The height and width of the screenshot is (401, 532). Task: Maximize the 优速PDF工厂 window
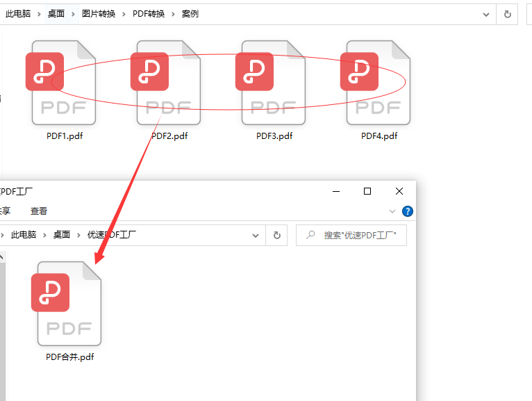point(367,192)
